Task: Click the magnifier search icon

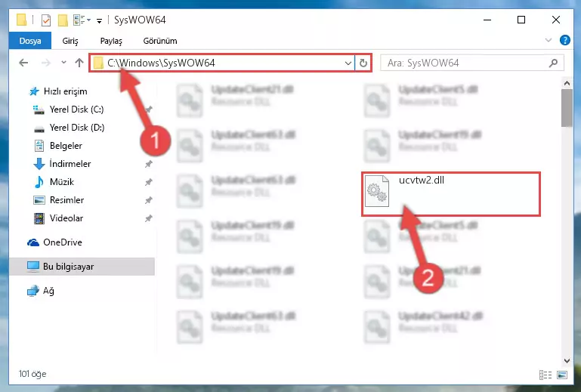Action: pos(553,63)
